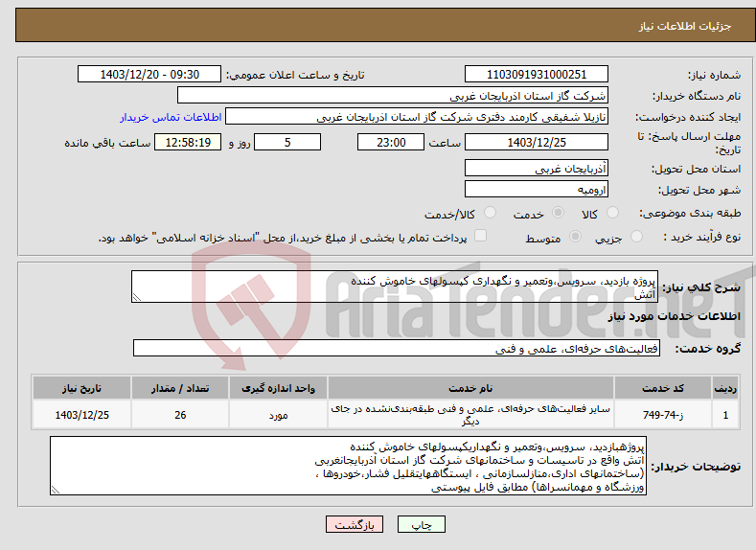Click the مهلت ارسال پاسخ label

tap(689, 143)
